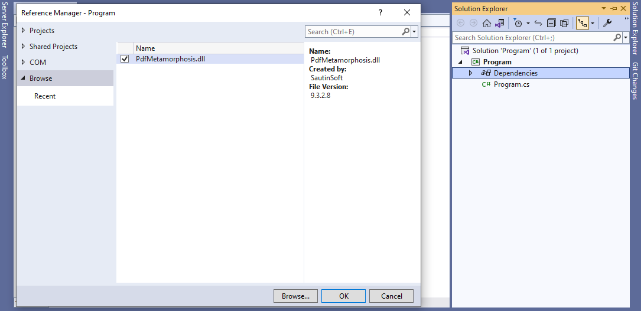Confirm with the OK button
Screen dimensions: 644x314
pos(343,296)
